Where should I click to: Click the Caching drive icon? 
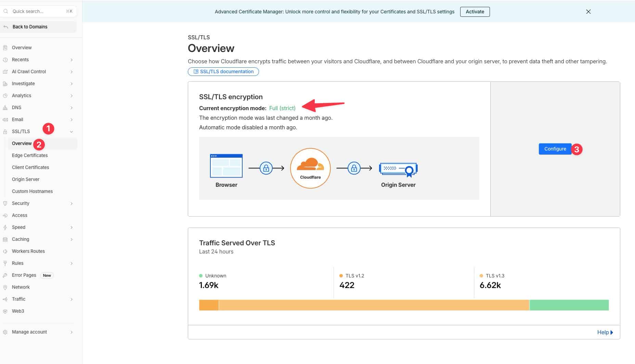(5, 239)
